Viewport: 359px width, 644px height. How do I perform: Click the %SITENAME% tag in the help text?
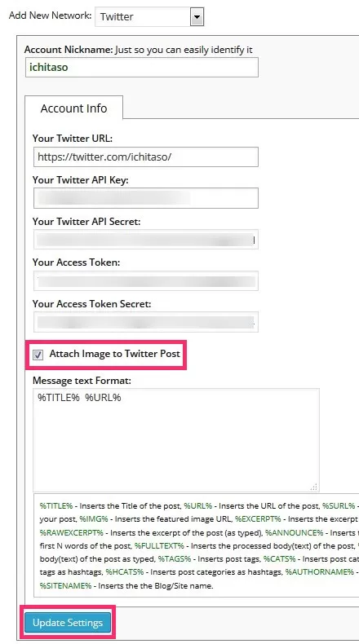click(x=66, y=586)
